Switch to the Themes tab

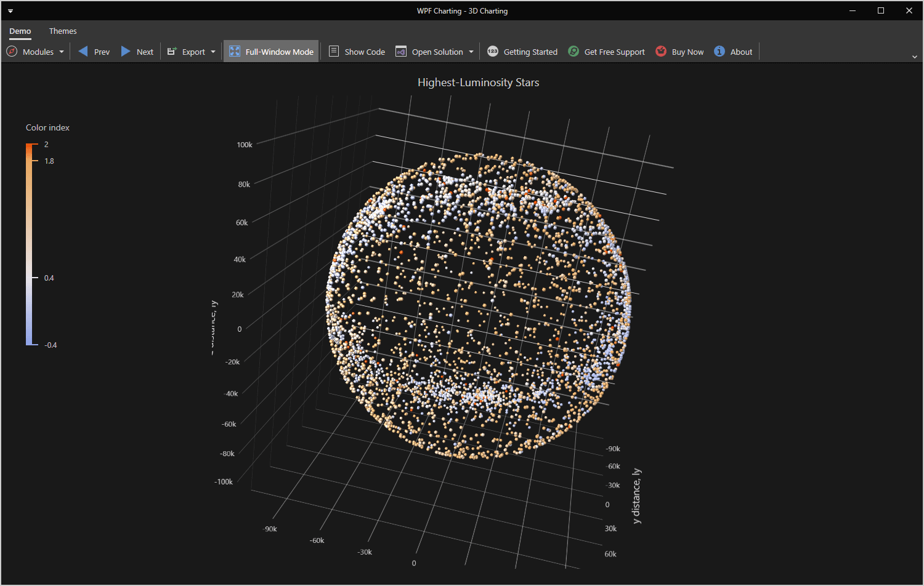[x=63, y=31]
